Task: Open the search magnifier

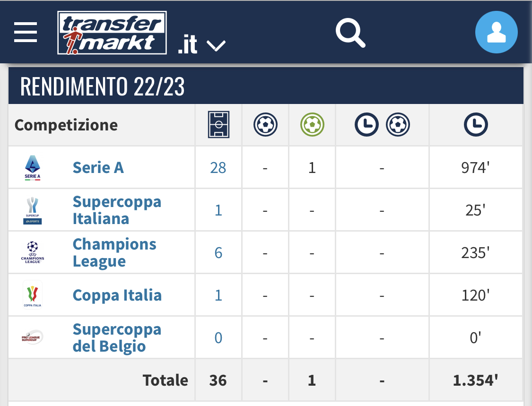Action: click(350, 33)
